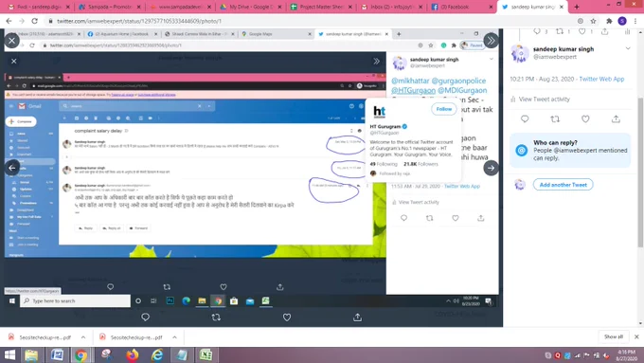Open a new Chrome tab
This screenshot has height=363, width=644.
click(x=577, y=7)
